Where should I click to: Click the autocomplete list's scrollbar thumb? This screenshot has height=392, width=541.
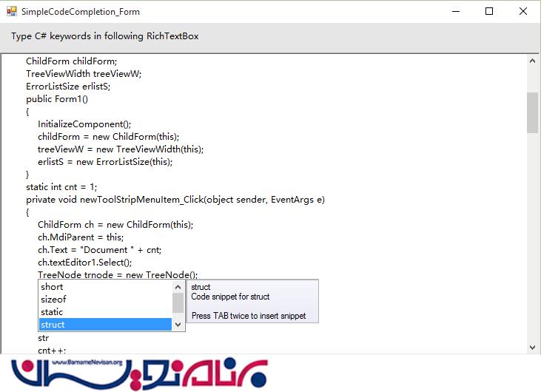[x=178, y=303]
